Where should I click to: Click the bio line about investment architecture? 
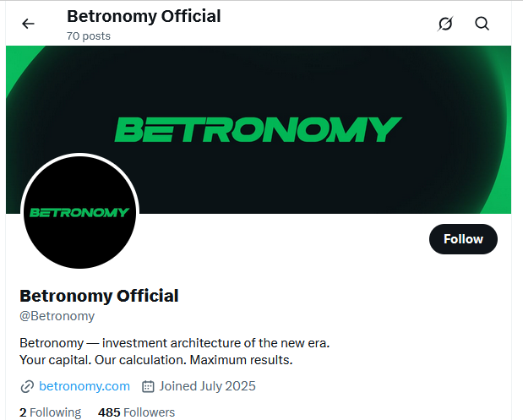tap(174, 343)
